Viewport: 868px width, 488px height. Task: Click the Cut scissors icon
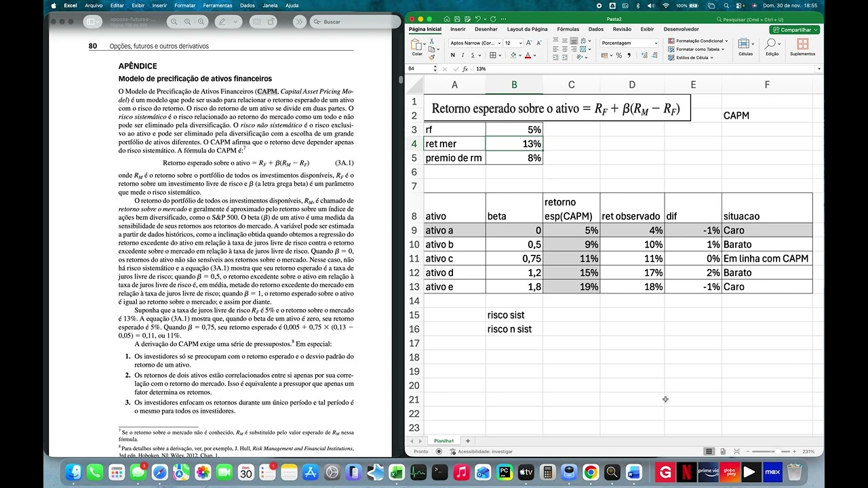431,41
